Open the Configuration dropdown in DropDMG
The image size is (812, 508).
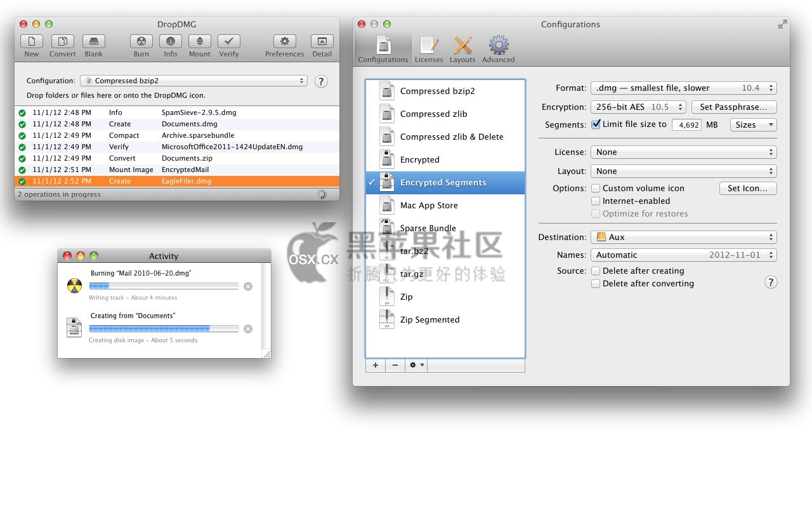pyautogui.click(x=193, y=81)
